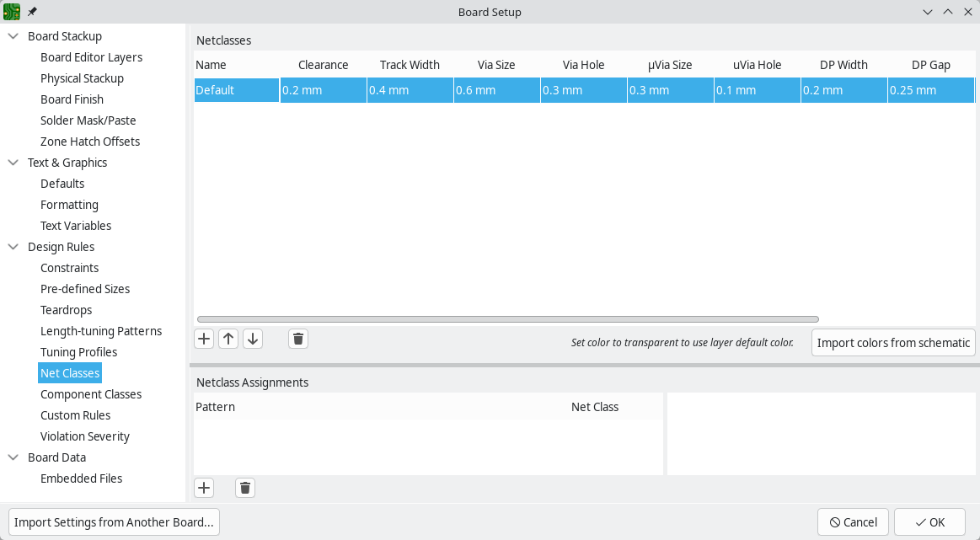Go to Violation Severity settings
The width and height of the screenshot is (980, 540).
coord(84,436)
